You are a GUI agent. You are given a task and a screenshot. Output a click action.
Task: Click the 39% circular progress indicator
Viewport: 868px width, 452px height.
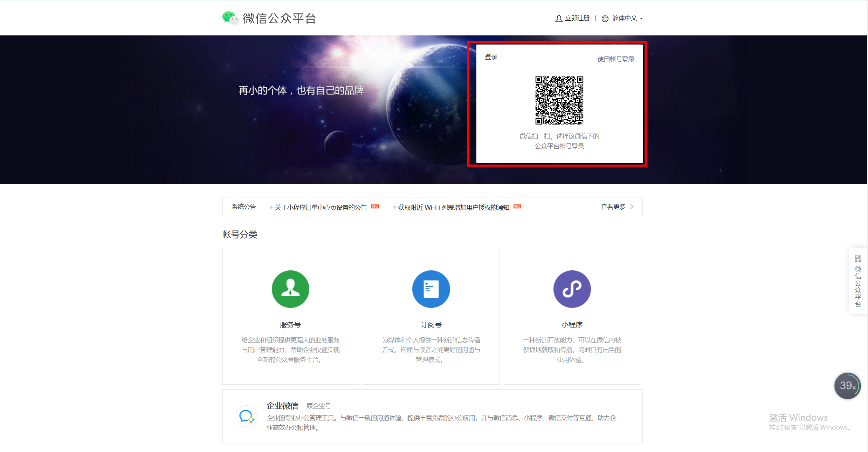847,386
